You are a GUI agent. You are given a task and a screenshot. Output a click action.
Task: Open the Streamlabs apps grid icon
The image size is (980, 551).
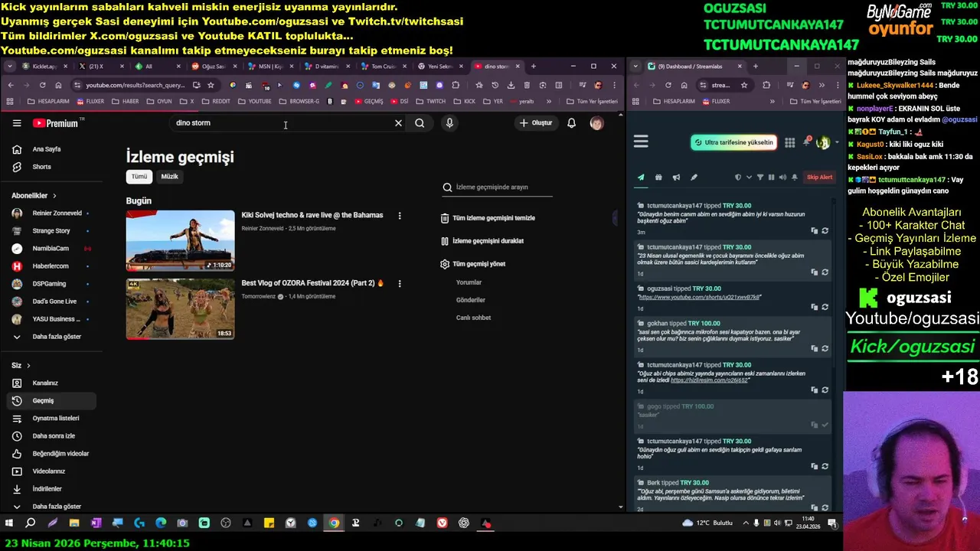tap(789, 142)
